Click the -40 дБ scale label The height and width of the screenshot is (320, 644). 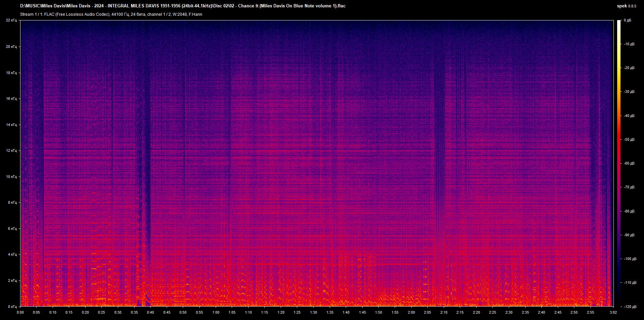pos(629,116)
